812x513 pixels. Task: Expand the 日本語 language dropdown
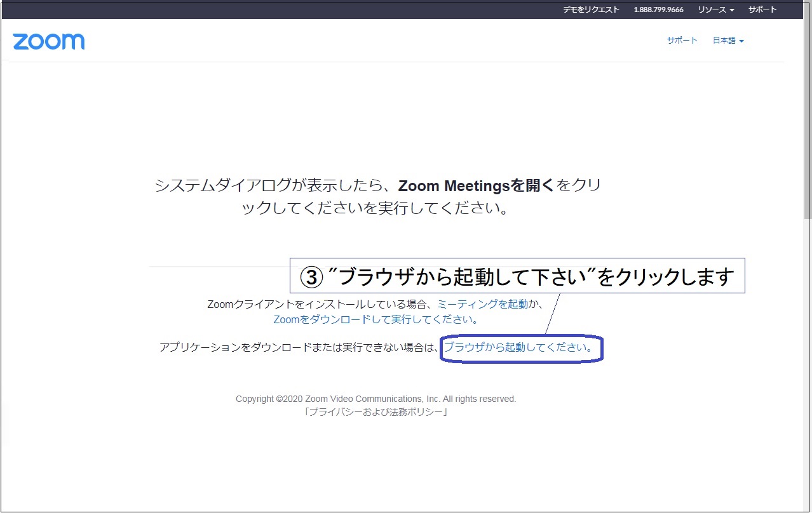(727, 41)
